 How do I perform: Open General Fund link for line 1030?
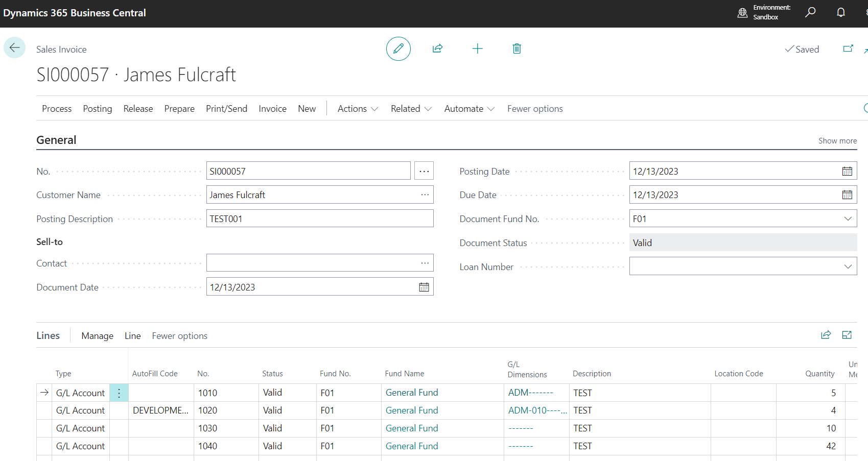(412, 428)
